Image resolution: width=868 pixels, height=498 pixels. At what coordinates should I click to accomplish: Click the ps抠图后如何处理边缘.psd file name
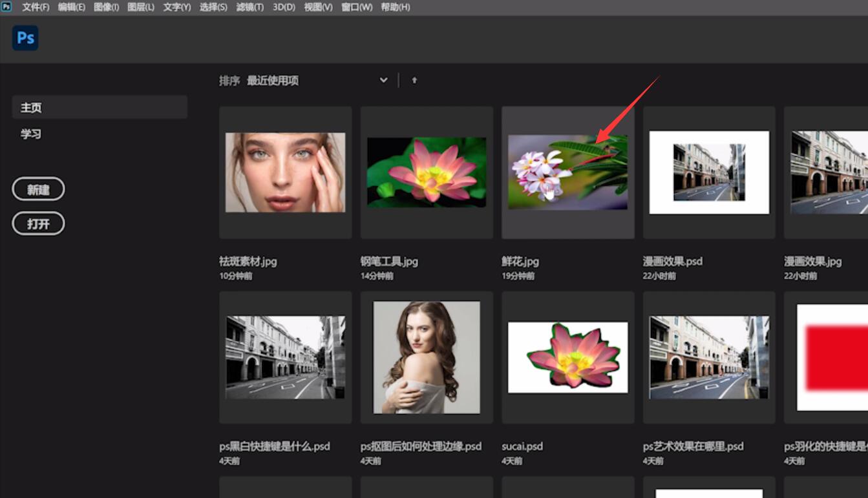pyautogui.click(x=421, y=446)
